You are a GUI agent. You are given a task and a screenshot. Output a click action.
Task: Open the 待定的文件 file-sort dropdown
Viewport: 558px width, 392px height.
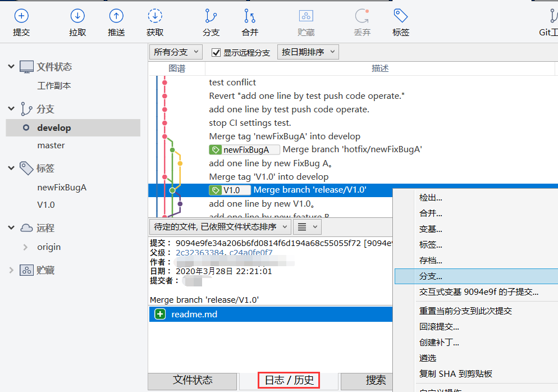(220, 227)
